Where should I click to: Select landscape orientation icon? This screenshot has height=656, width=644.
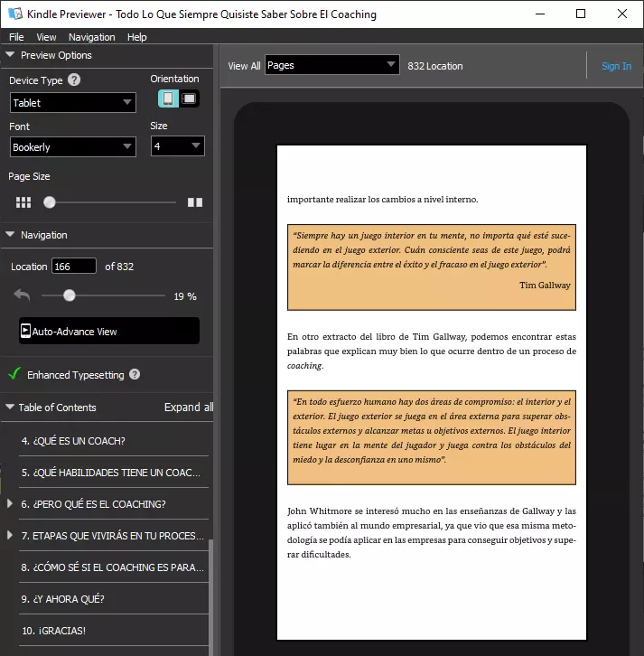[189, 98]
